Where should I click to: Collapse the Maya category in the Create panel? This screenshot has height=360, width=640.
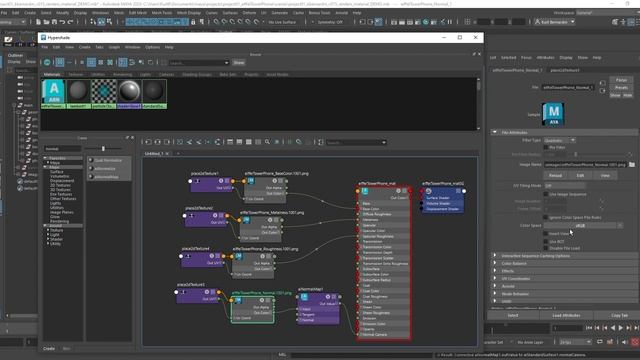click(45, 167)
